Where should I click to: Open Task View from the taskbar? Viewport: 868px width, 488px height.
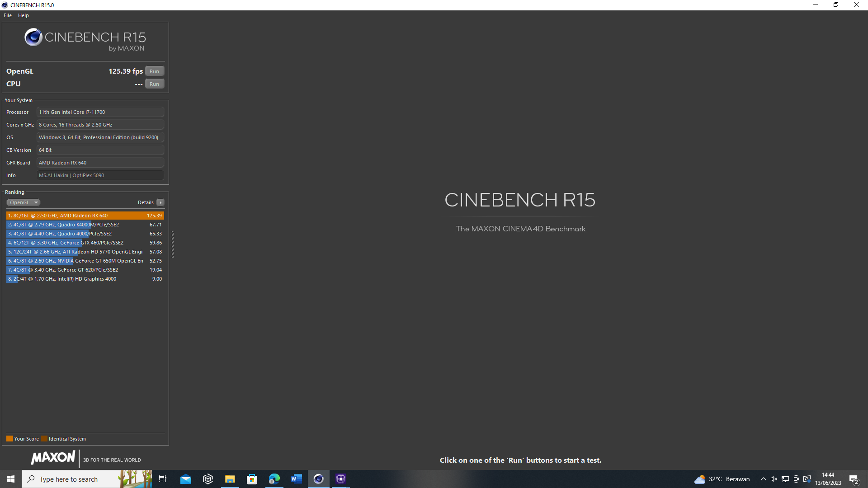click(163, 479)
